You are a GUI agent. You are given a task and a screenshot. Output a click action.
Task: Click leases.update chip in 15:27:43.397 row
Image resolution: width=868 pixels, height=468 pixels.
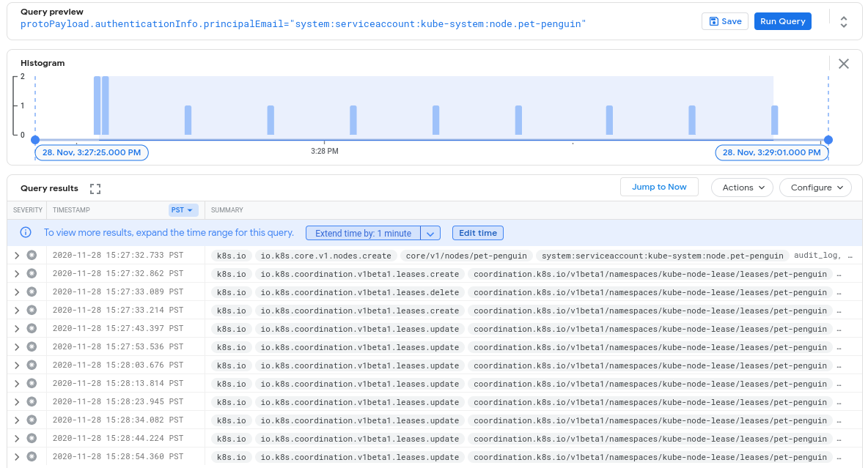tap(360, 329)
